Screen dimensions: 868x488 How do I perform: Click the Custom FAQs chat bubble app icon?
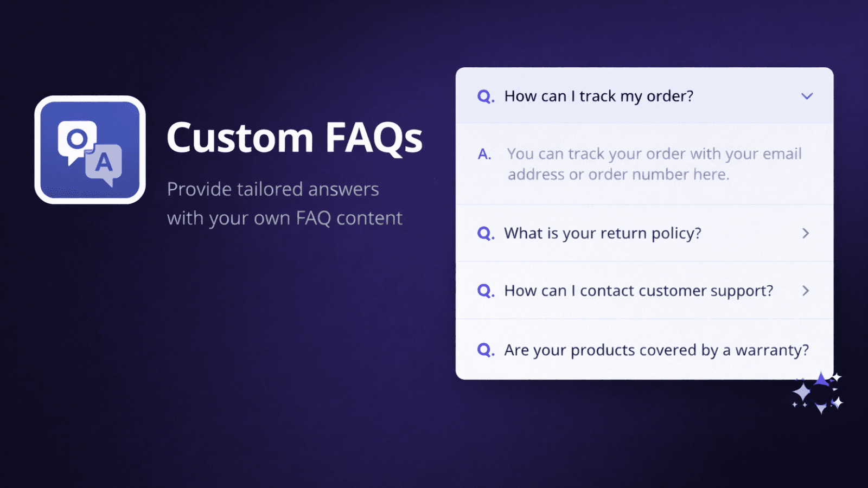point(90,151)
